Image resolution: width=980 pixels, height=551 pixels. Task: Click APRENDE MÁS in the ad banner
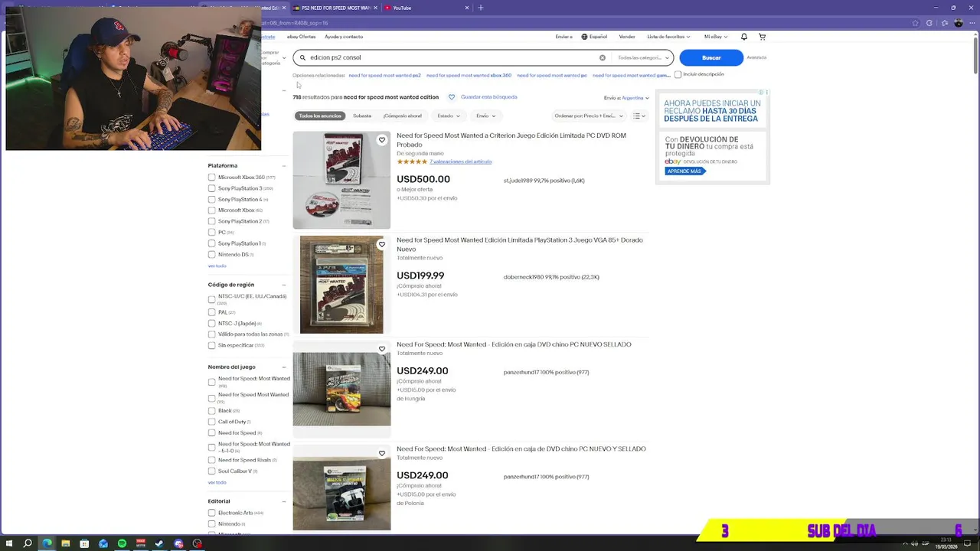pyautogui.click(x=684, y=171)
